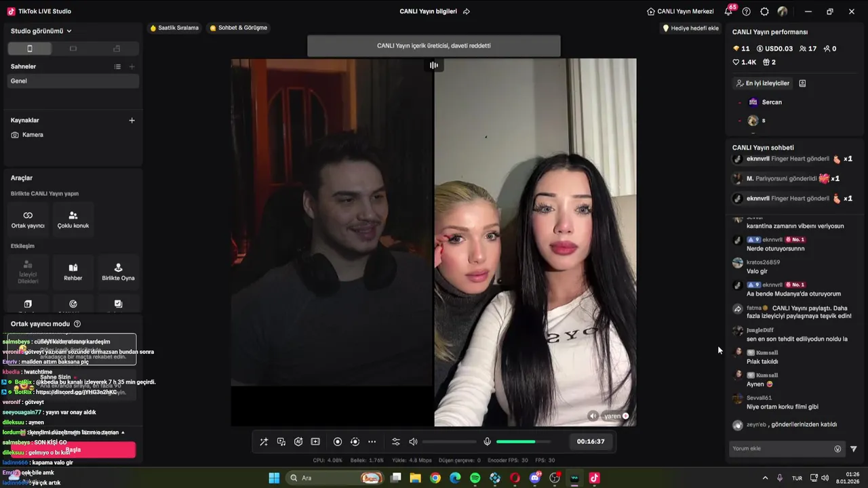Expand the Studio görünümü dropdown
This screenshot has height=488, width=868.
41,31
